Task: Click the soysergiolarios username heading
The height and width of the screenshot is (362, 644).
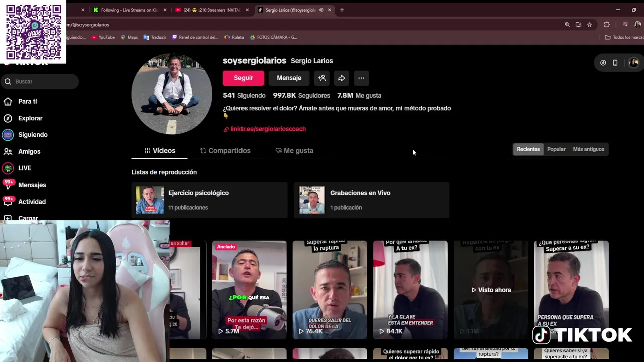Action: pyautogui.click(x=255, y=61)
